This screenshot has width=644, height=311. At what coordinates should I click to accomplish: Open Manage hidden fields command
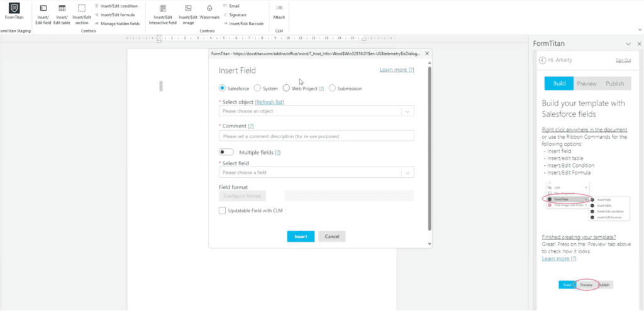click(x=117, y=24)
